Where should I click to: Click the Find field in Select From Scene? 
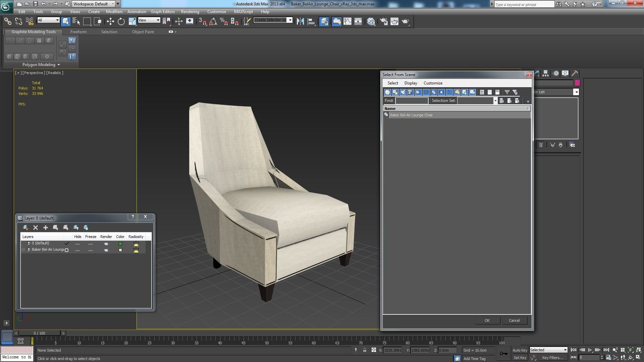tap(412, 101)
